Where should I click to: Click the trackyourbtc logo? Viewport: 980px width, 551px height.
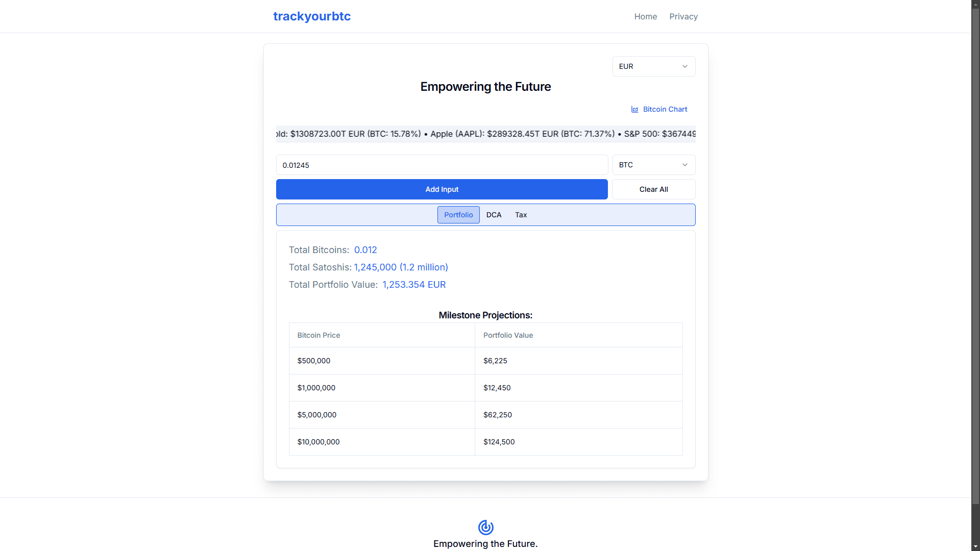pos(312,16)
